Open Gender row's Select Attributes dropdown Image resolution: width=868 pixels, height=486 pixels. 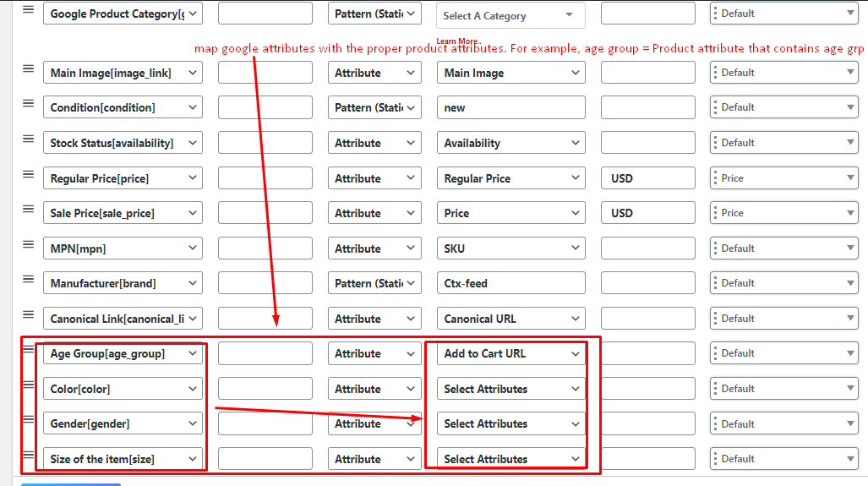[510, 423]
